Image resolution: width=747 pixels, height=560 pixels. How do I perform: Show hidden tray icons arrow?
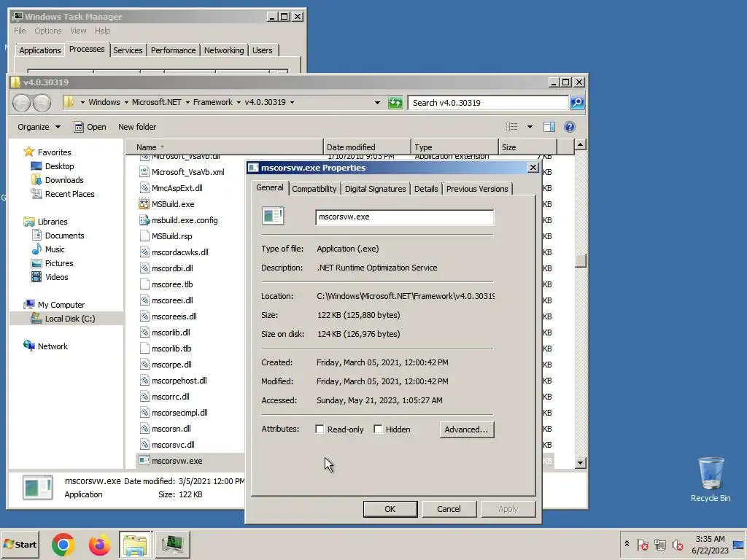627,544
